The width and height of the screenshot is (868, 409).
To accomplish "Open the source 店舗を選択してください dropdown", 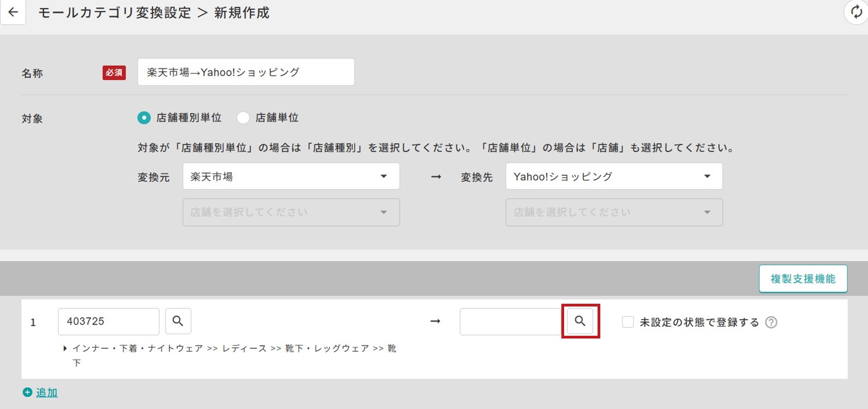I will [291, 212].
